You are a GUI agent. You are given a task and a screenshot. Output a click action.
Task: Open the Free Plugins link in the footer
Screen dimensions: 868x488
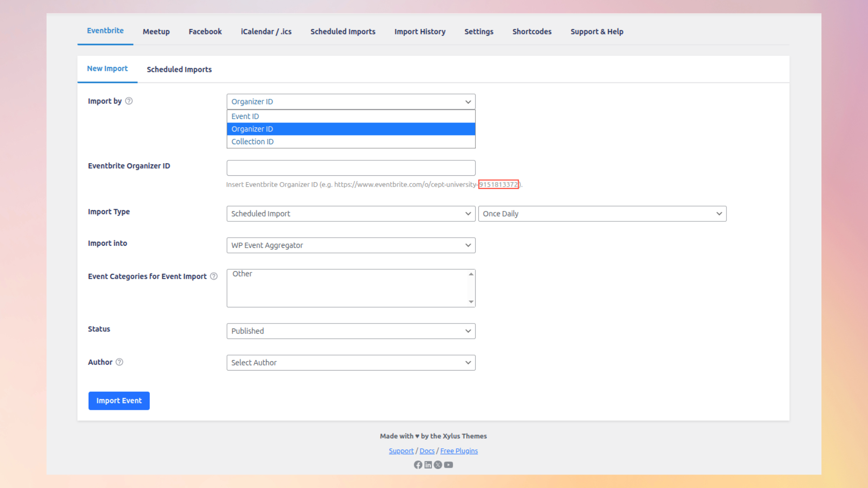point(459,450)
